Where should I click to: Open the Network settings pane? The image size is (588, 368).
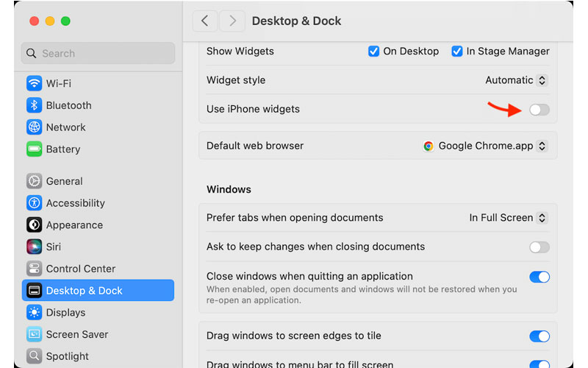98,127
